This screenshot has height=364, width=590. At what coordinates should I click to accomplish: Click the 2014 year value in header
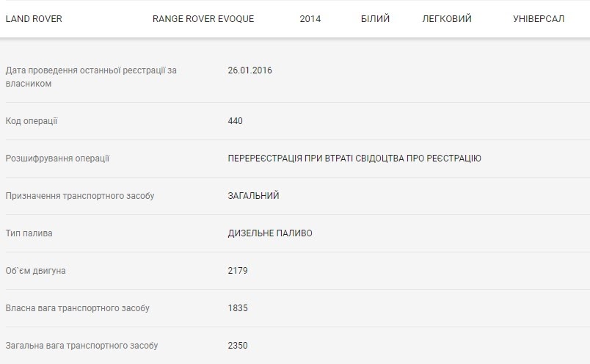[x=310, y=19]
